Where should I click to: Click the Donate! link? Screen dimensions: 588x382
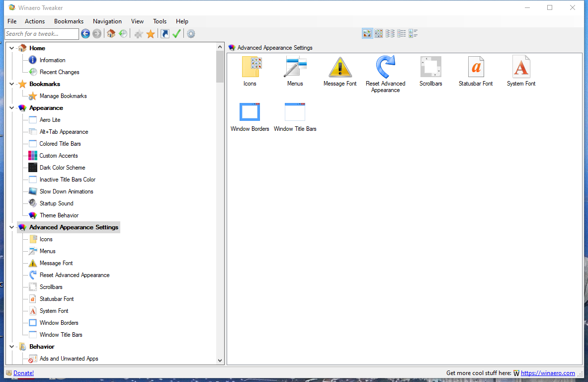24,373
